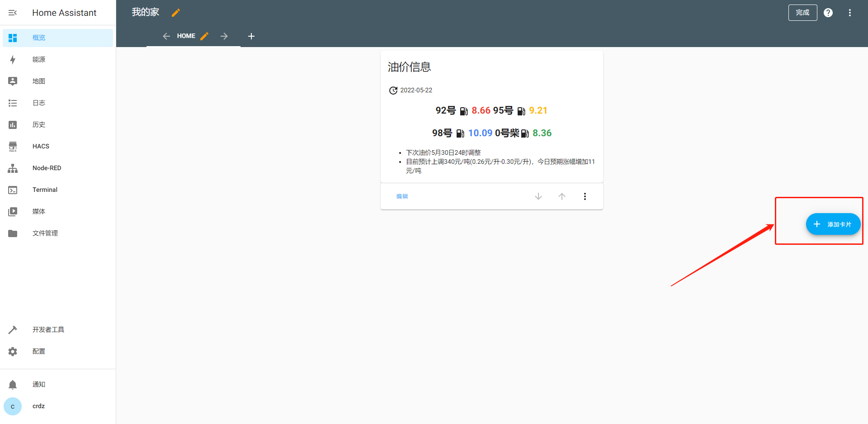
Task: Open the help question mark icon
Action: click(828, 13)
